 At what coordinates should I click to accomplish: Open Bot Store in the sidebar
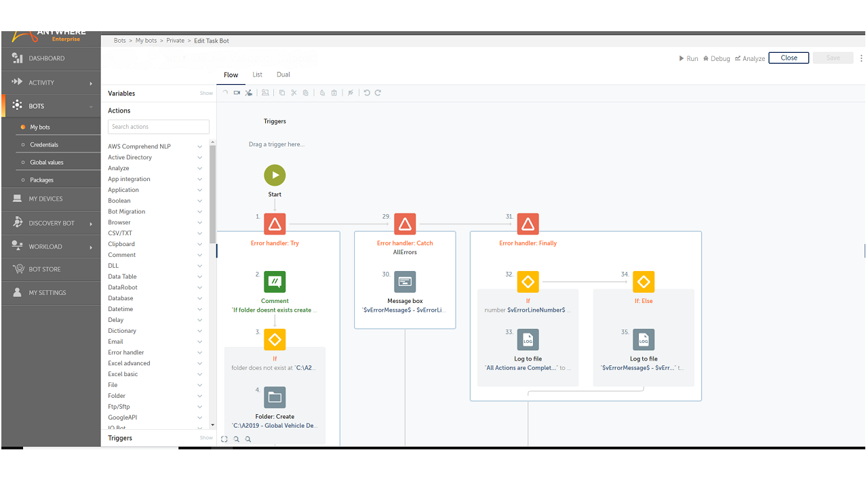51,269
